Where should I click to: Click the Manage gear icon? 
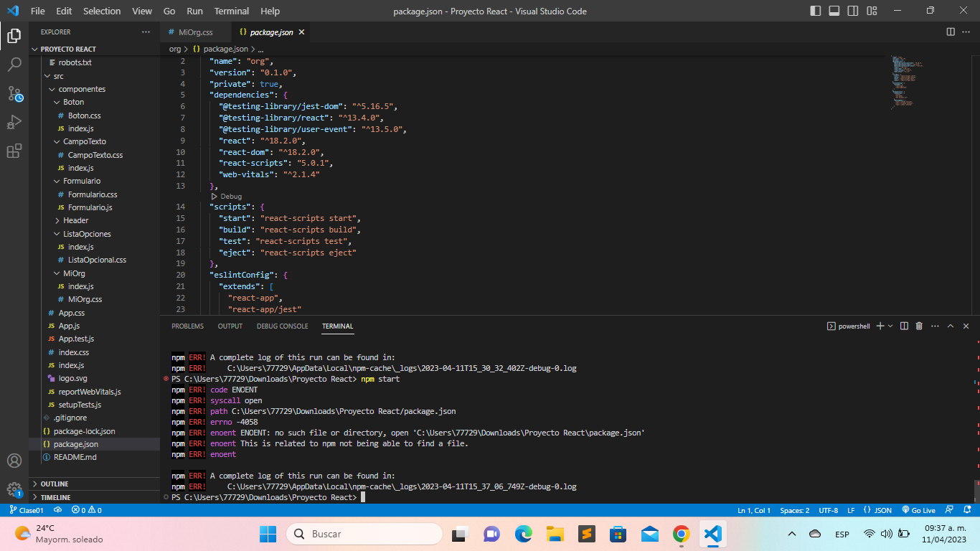[x=14, y=490]
